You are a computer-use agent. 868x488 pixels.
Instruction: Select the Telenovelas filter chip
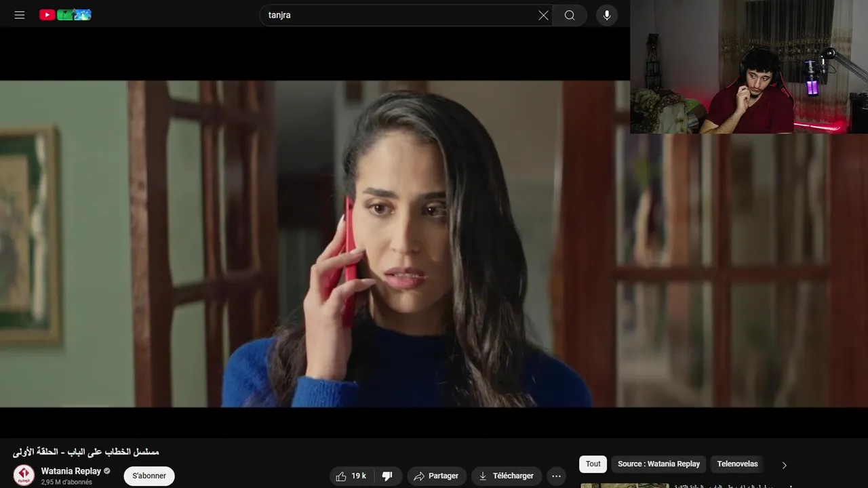tap(737, 464)
